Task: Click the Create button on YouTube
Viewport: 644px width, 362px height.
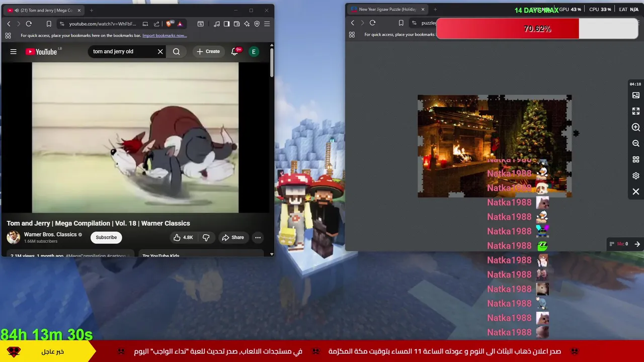Action: [x=208, y=51]
